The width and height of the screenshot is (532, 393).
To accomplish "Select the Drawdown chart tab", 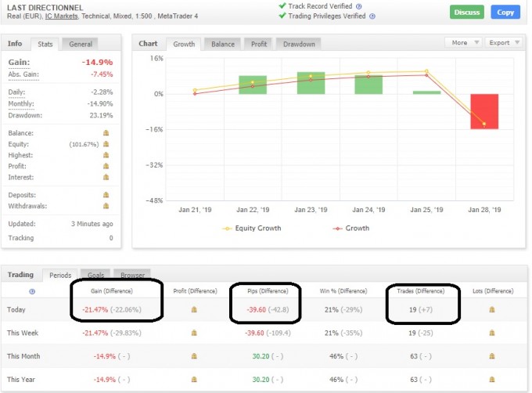I will pos(299,44).
